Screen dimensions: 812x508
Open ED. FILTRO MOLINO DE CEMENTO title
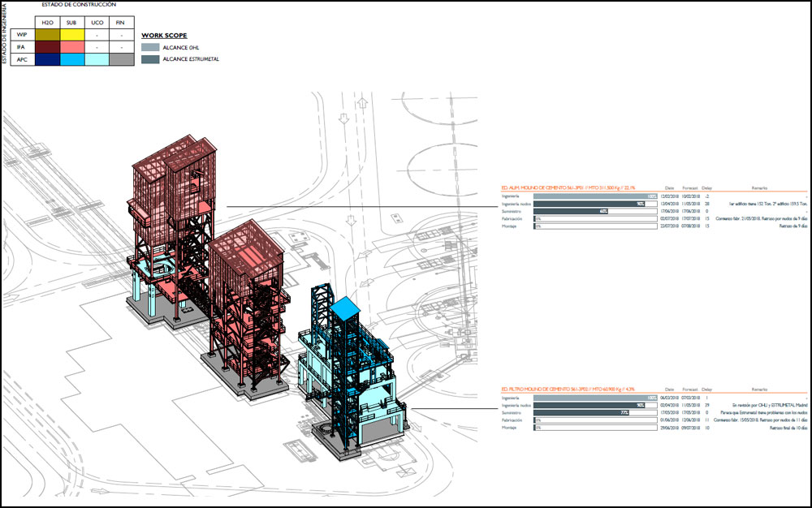(x=568, y=390)
